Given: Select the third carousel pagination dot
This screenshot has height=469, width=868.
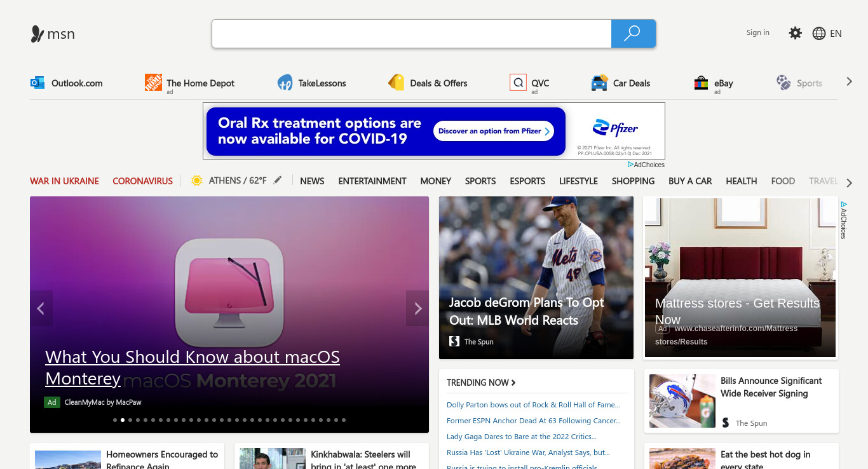Looking at the screenshot, I should [x=130, y=420].
